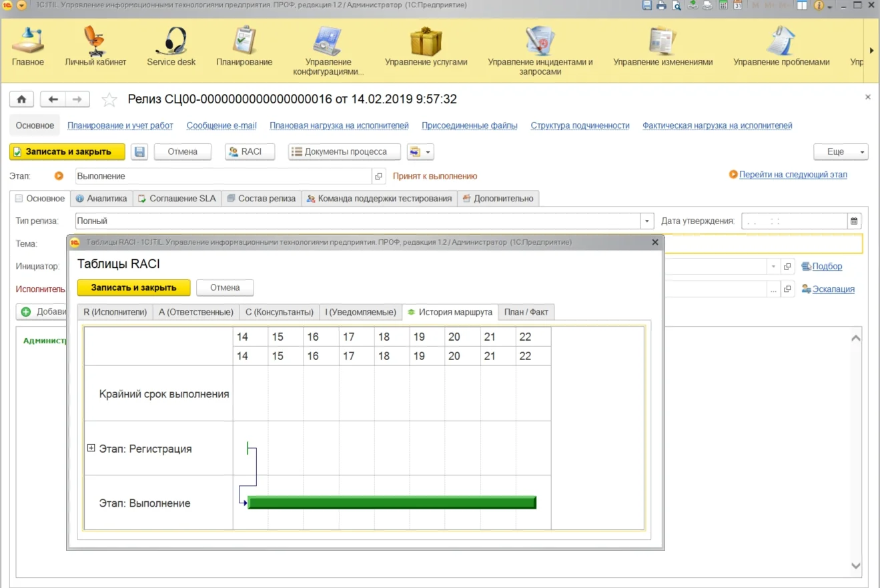Click the window layout icon in title bar
The image size is (880, 588).
click(x=801, y=5)
